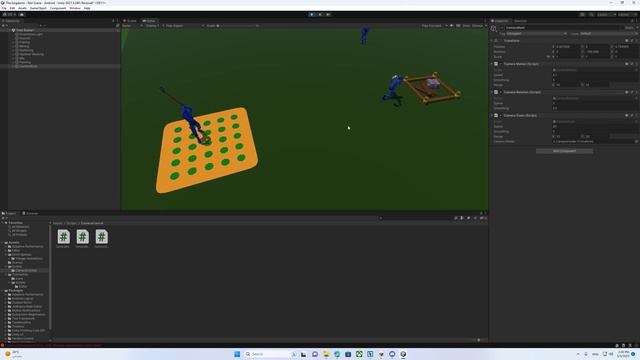The height and width of the screenshot is (360, 640).
Task: Toggle Gizmos in the Game view toolbar
Action: pyautogui.click(x=477, y=25)
